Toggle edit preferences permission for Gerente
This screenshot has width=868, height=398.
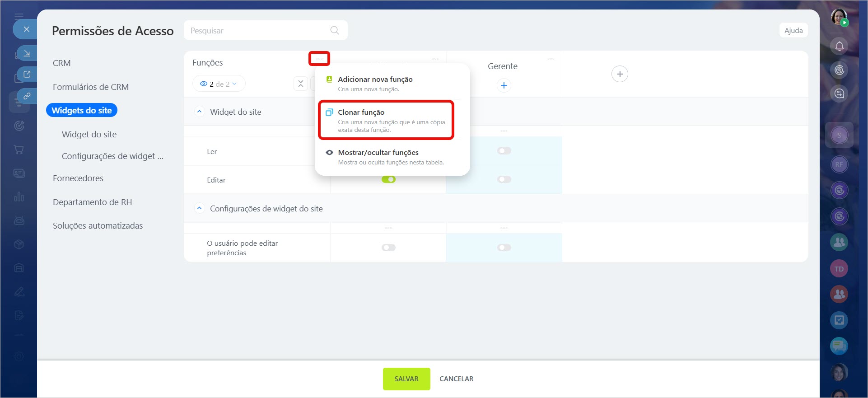pyautogui.click(x=504, y=248)
